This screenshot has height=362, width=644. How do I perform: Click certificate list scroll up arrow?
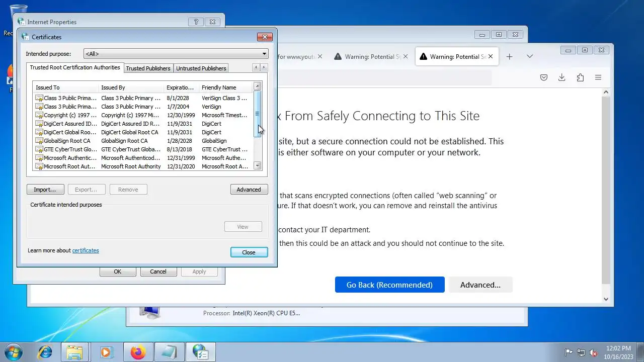(258, 86)
